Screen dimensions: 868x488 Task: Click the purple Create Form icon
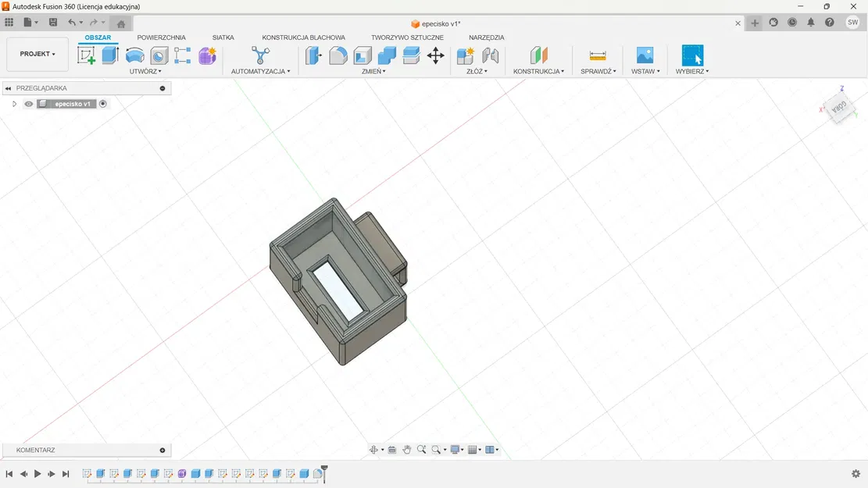207,55
